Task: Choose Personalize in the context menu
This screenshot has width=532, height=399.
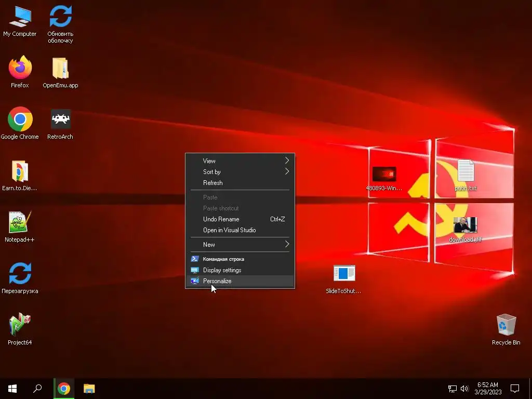Action: 240,281
